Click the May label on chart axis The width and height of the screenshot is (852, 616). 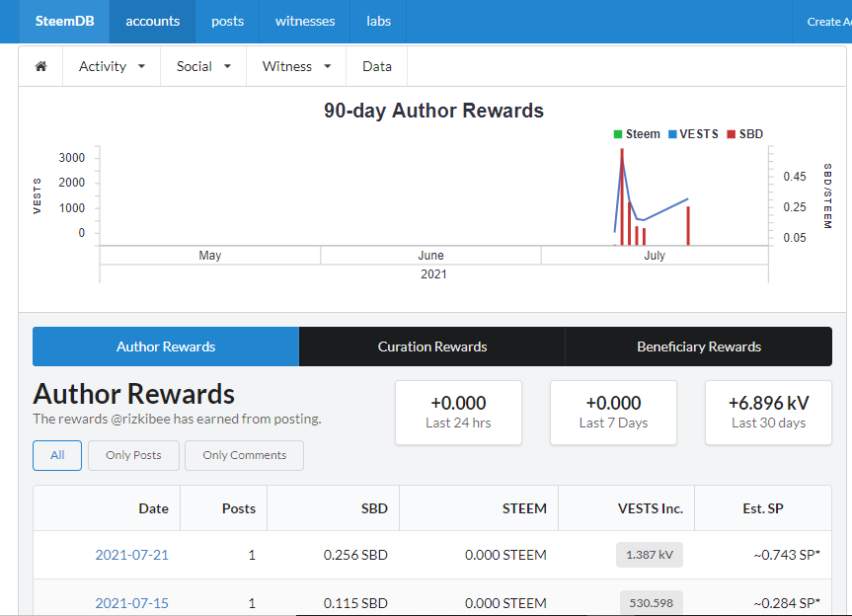pos(210,256)
